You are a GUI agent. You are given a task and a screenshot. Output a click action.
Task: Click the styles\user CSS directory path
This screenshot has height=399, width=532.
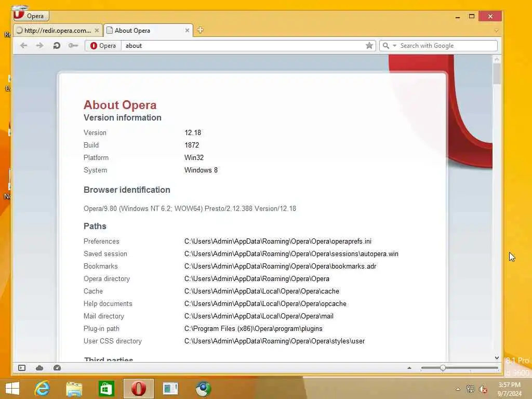pos(274,341)
